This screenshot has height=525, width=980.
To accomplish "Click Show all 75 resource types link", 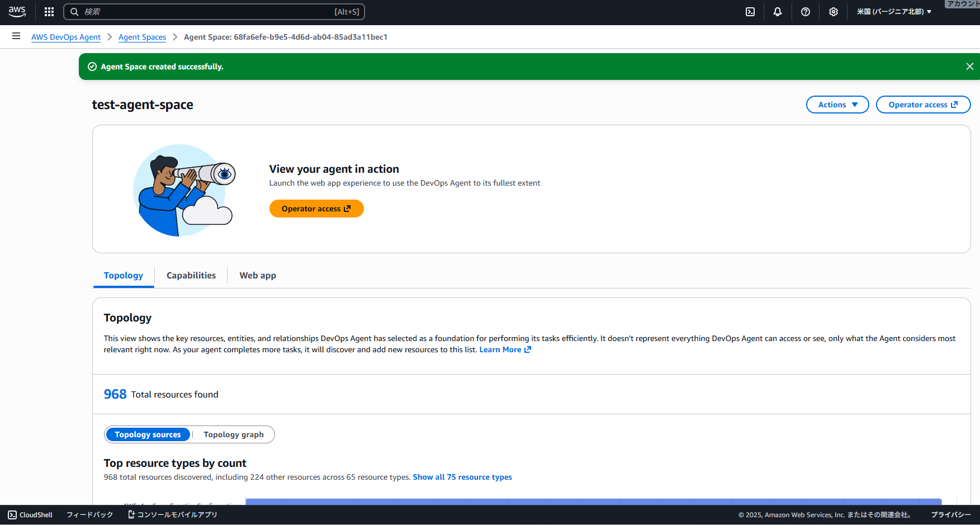I will 462,477.
